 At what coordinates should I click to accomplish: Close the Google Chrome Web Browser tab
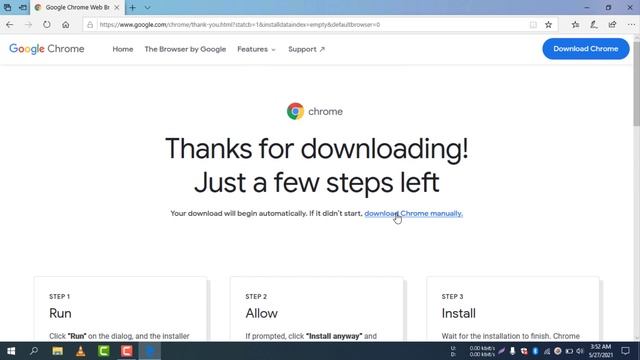(x=117, y=7)
